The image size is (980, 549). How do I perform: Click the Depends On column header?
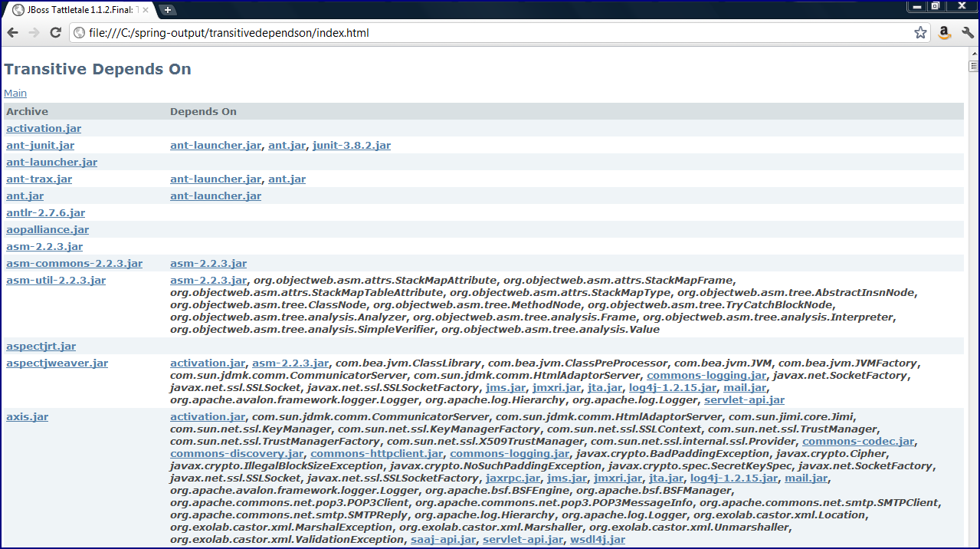[203, 111]
